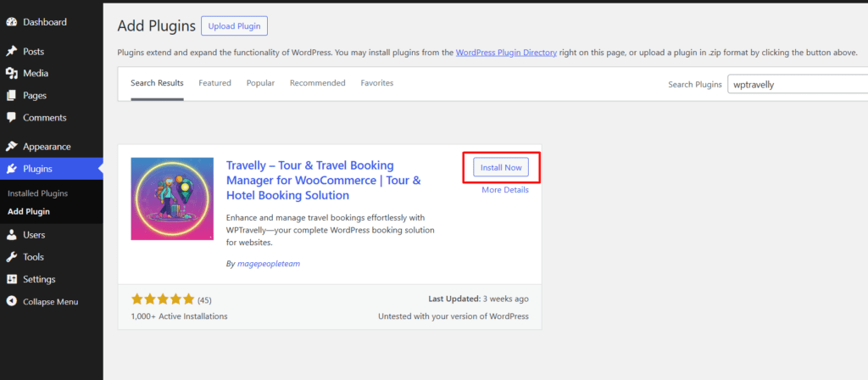Open the WordPress Plugin Directory link
Image resolution: width=868 pixels, height=380 pixels.
pos(506,53)
